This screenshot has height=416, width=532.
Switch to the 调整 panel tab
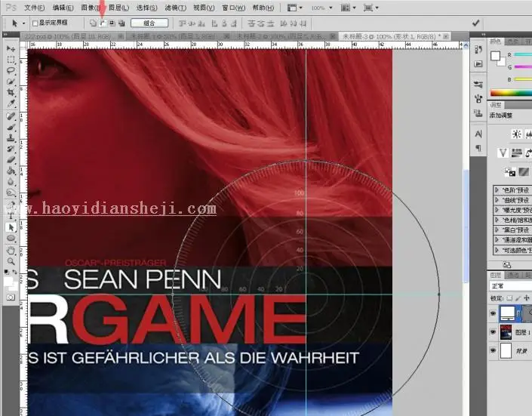(x=496, y=105)
